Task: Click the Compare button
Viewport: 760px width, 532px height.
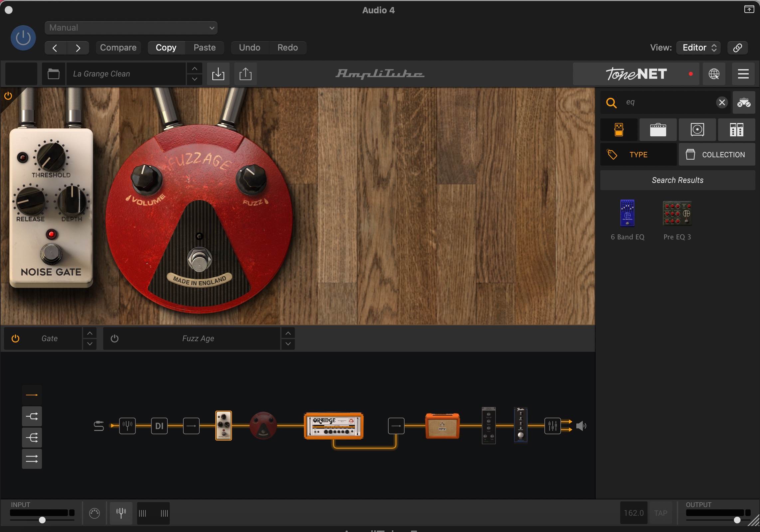Action: (x=118, y=48)
